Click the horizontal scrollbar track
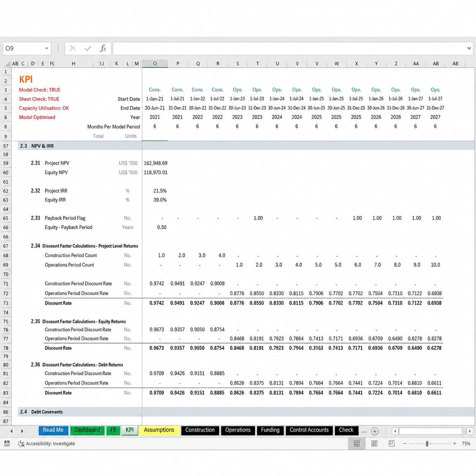The height and width of the screenshot is (476, 476). 430,431
